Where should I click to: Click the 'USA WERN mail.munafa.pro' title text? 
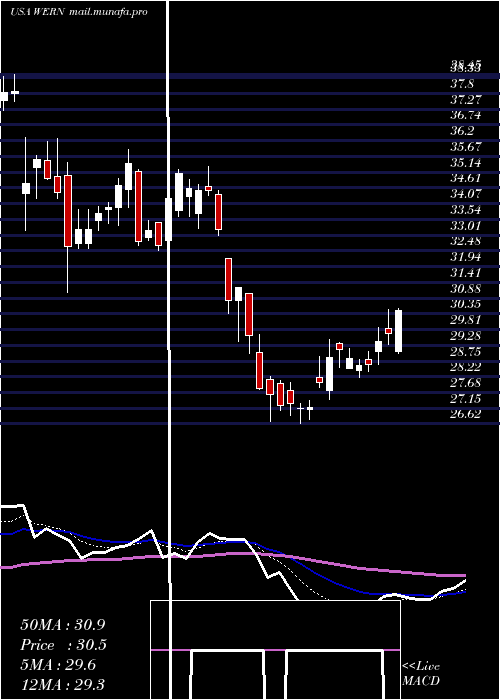pyautogui.click(x=79, y=12)
